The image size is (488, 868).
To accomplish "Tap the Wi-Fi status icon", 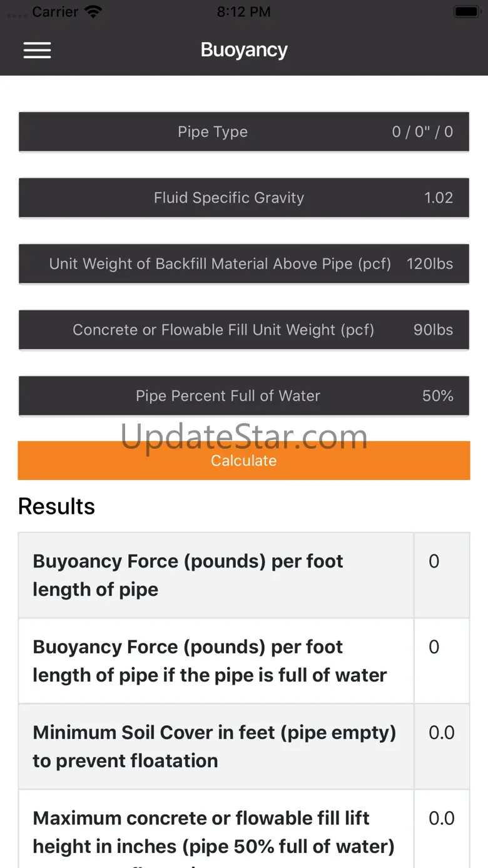I will point(93,12).
